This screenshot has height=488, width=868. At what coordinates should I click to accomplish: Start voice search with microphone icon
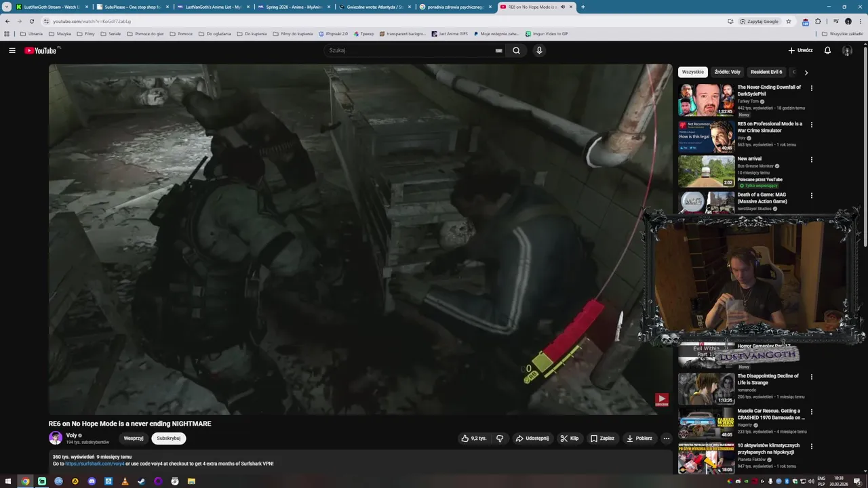[539, 50]
